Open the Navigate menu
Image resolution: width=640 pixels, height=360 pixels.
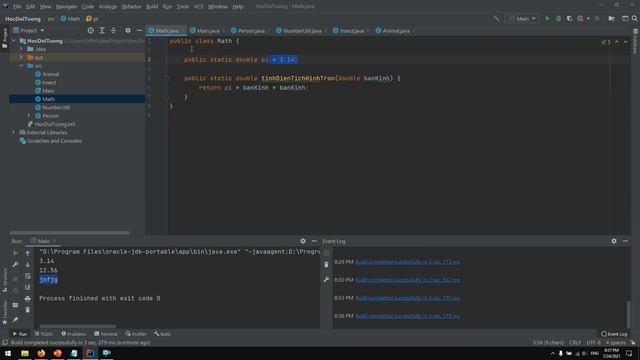click(x=66, y=7)
